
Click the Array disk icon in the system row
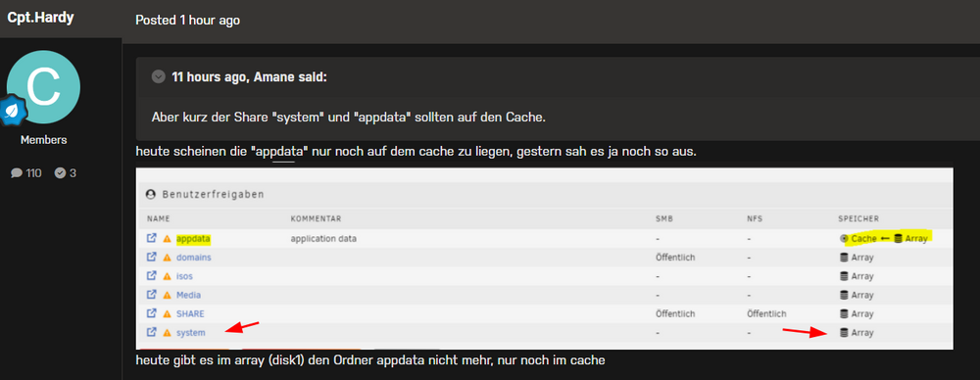click(844, 333)
